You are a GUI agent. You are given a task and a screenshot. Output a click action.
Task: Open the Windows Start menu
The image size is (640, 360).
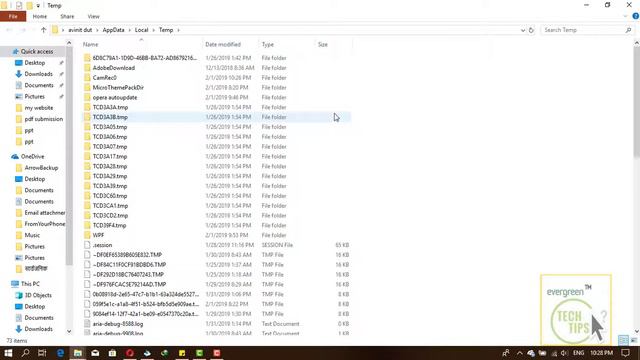pyautogui.click(x=8, y=353)
